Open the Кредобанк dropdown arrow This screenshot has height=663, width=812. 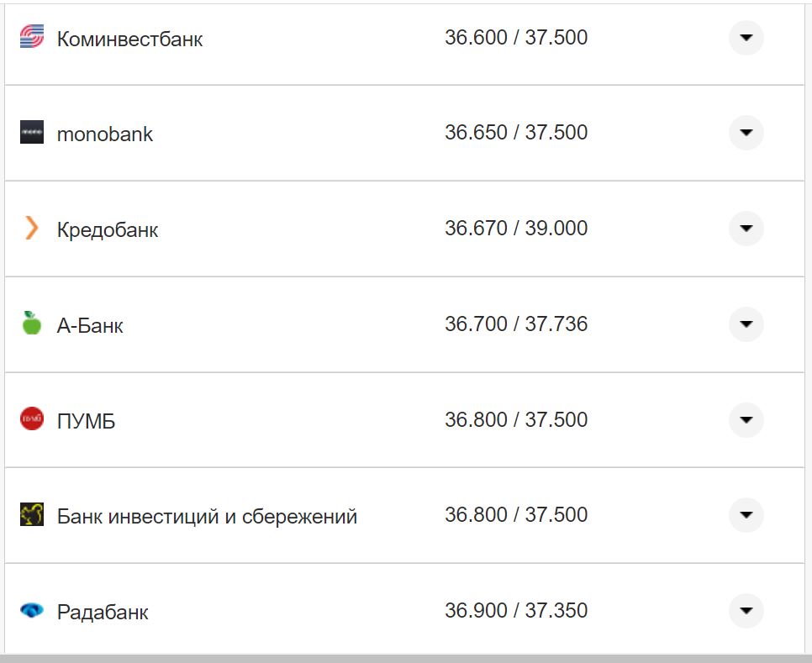tap(746, 229)
